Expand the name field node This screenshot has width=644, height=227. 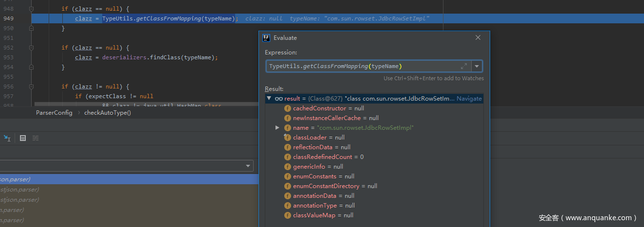pos(277,128)
